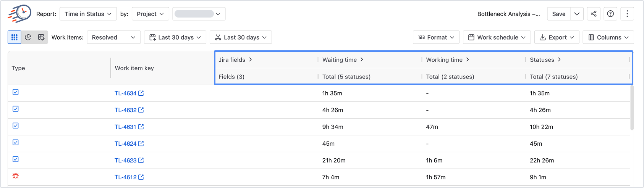The width and height of the screenshot is (644, 188).
Task: Expand the Working time column group
Action: tap(468, 59)
